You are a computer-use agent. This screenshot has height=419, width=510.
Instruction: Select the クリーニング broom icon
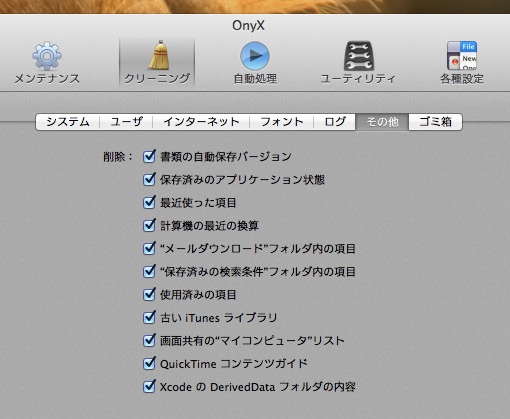(x=159, y=55)
